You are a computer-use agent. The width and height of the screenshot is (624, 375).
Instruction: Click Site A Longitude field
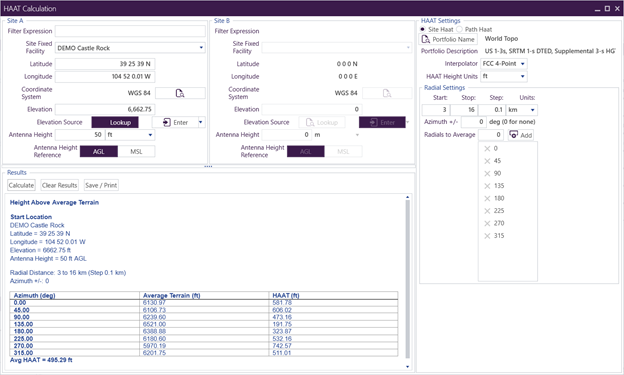105,76
